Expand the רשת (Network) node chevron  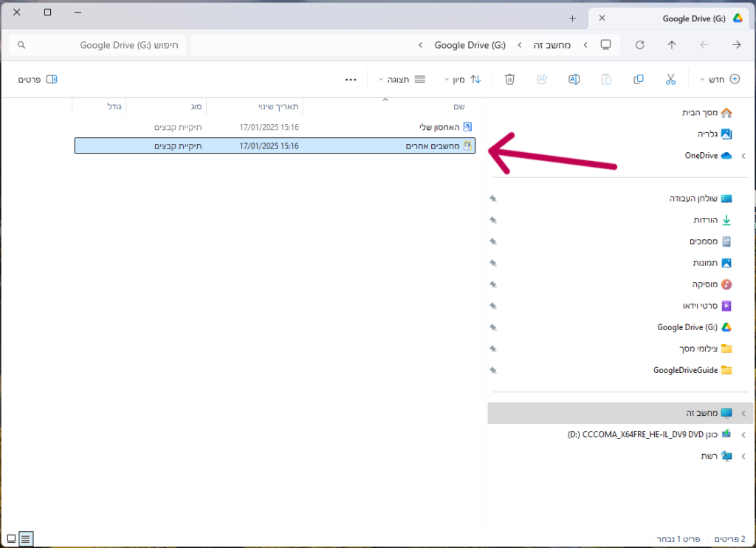pyautogui.click(x=743, y=456)
